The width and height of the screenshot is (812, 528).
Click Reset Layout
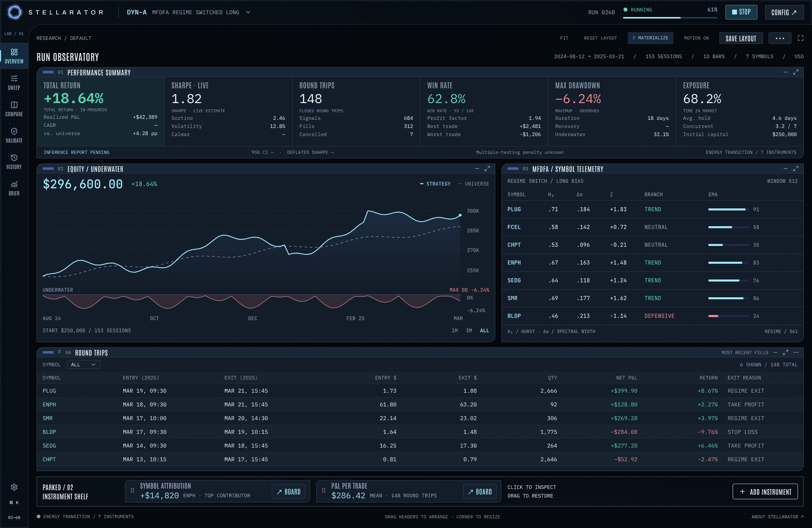pyautogui.click(x=600, y=38)
